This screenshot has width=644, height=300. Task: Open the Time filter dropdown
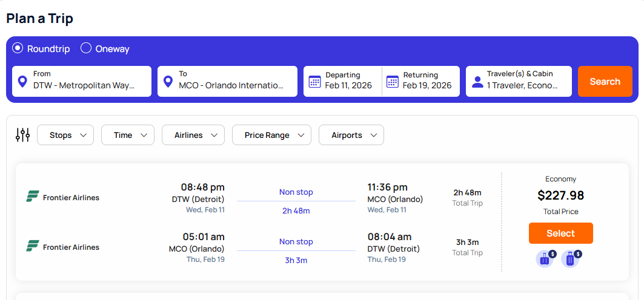coord(128,135)
